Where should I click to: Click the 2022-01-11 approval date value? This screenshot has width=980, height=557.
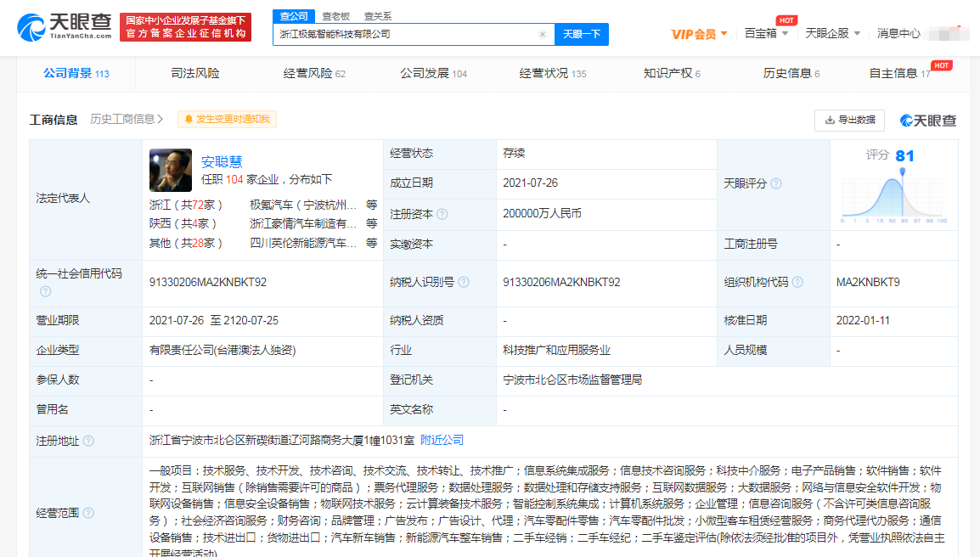863,320
